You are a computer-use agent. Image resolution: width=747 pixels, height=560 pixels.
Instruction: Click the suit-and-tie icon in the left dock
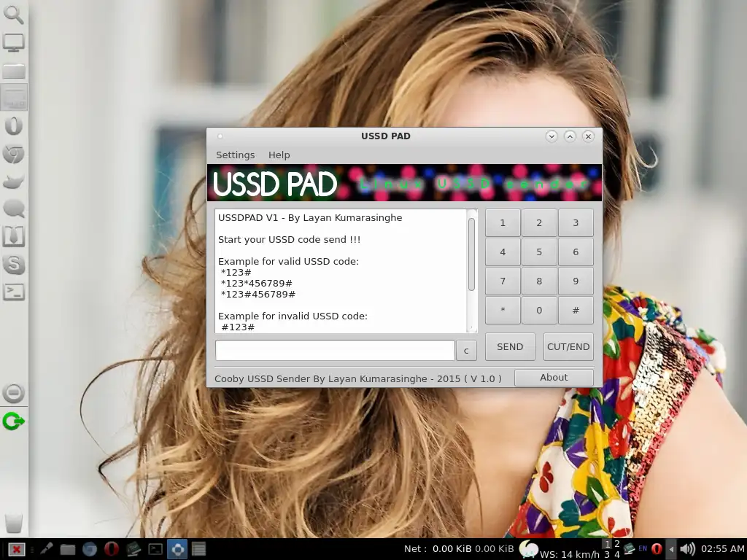[13, 236]
